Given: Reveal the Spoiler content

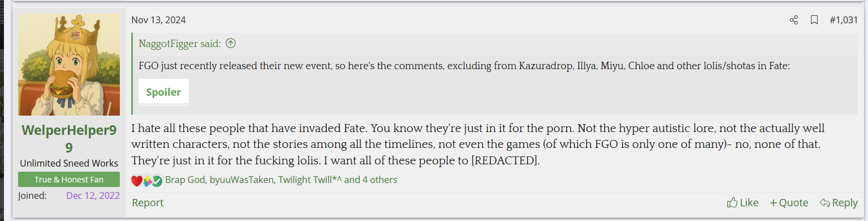Looking at the screenshot, I should pyautogui.click(x=163, y=92).
